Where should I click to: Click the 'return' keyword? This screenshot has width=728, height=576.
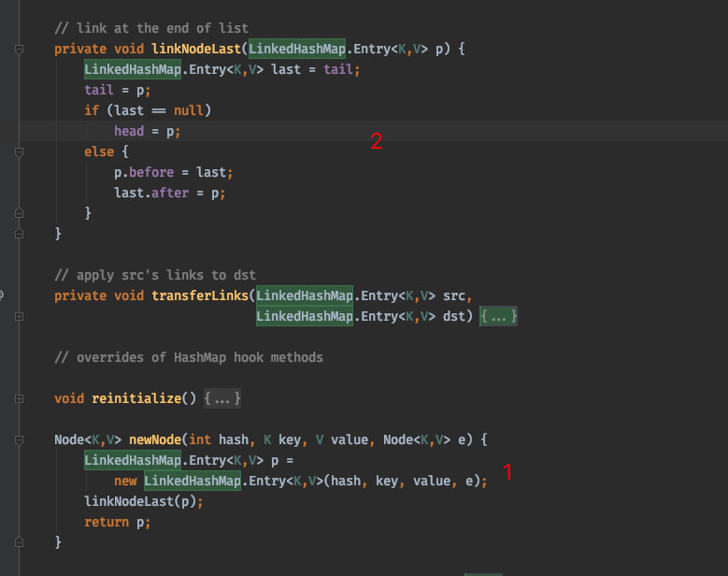107,522
